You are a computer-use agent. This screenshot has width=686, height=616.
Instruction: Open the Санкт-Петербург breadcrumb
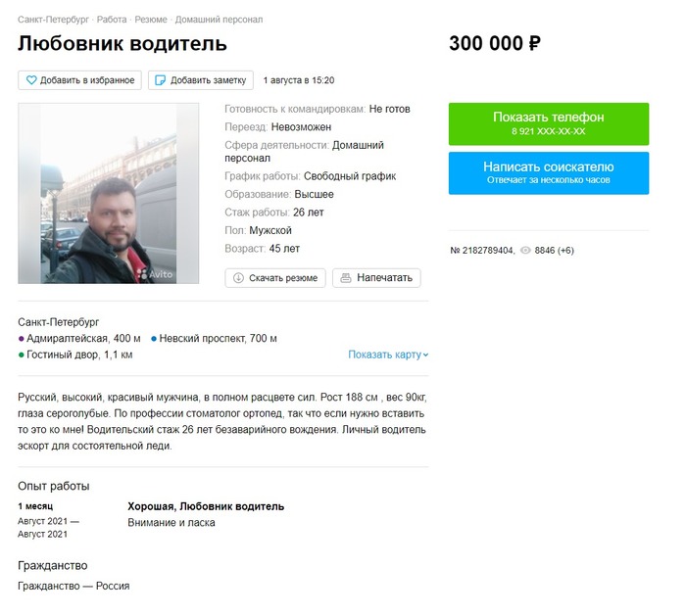(x=53, y=20)
